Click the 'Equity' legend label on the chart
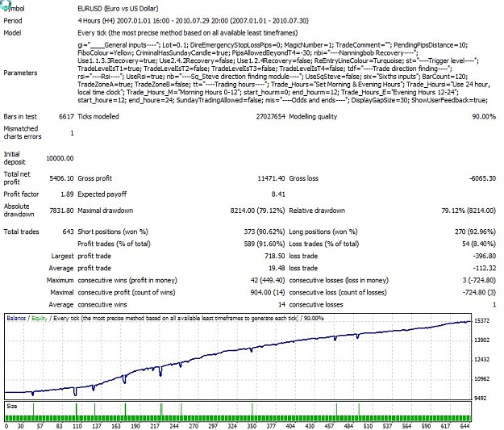Viewport: 504px width, 430px height. click(40, 318)
